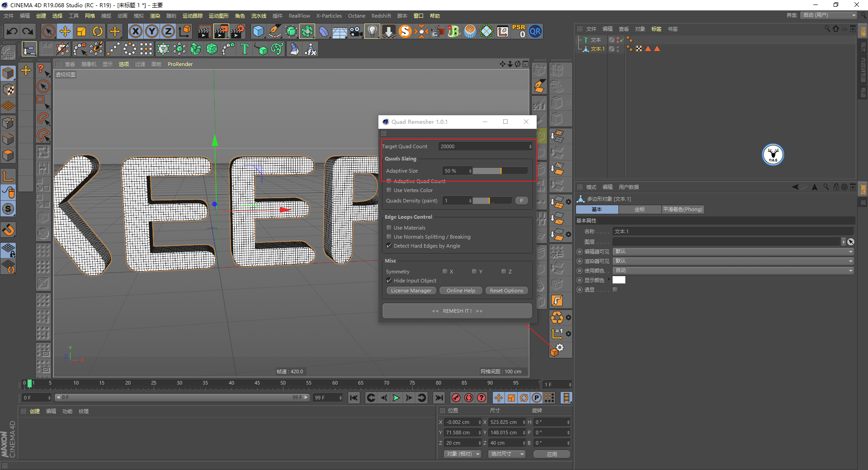Click the fx effects icon
868x470 pixels.
click(x=311, y=49)
